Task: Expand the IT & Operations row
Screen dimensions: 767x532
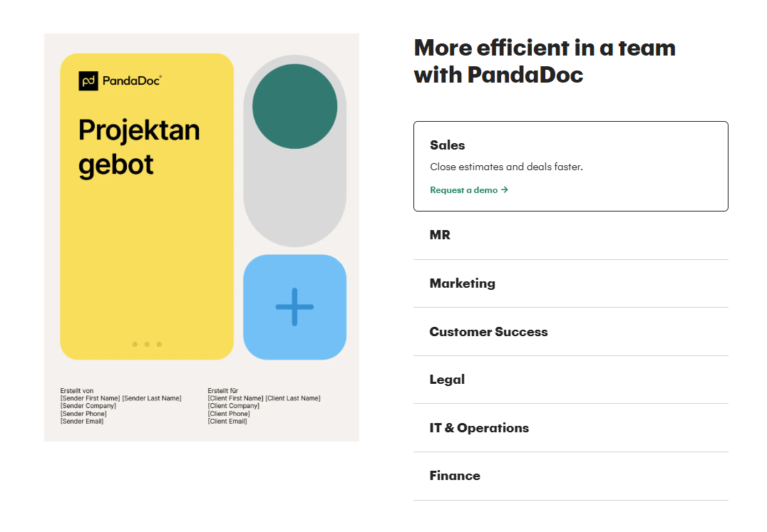Action: click(x=479, y=428)
